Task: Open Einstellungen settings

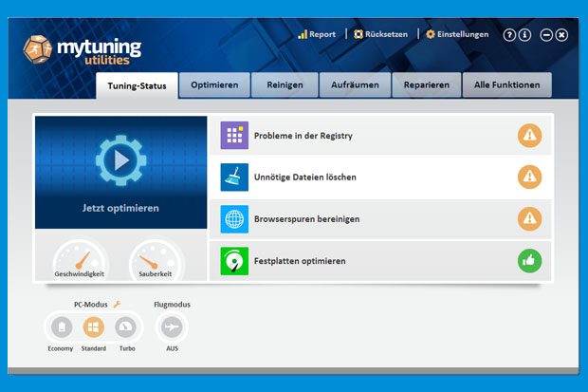Action: [x=457, y=34]
